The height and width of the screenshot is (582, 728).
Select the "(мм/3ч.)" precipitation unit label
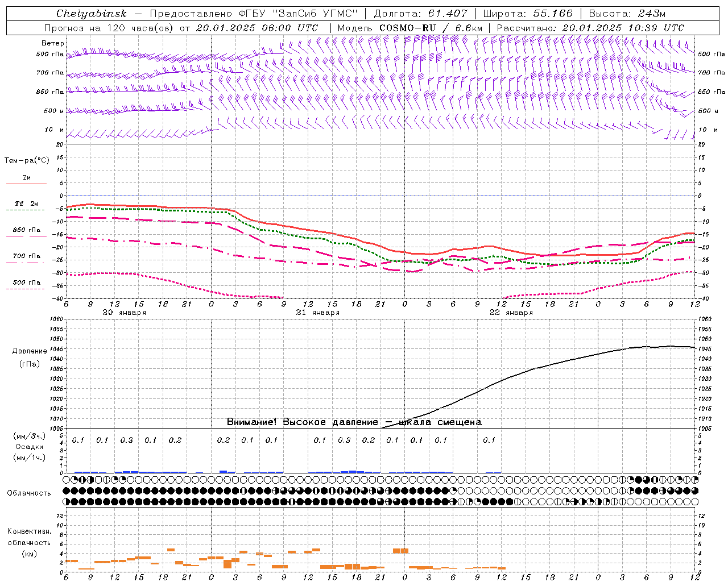click(x=30, y=436)
